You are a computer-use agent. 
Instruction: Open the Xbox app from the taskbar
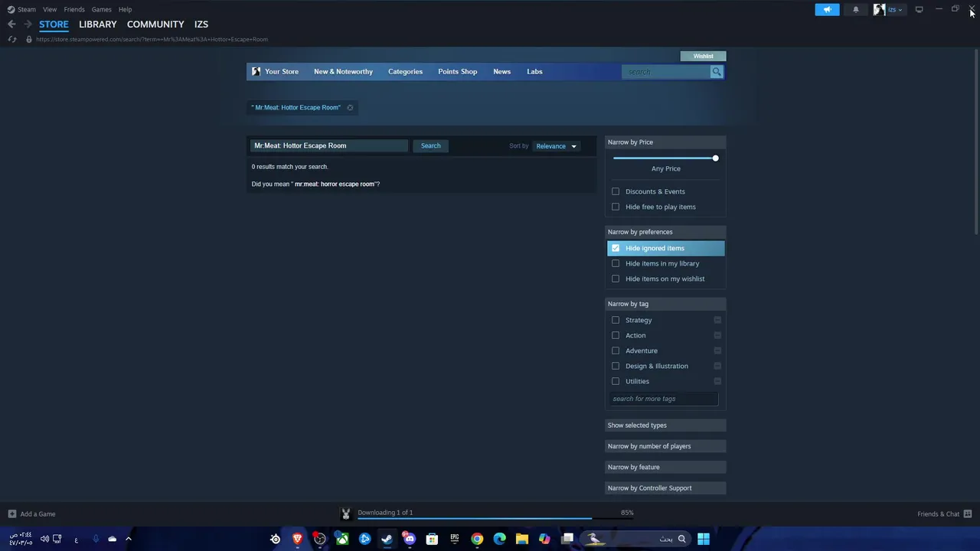342,539
